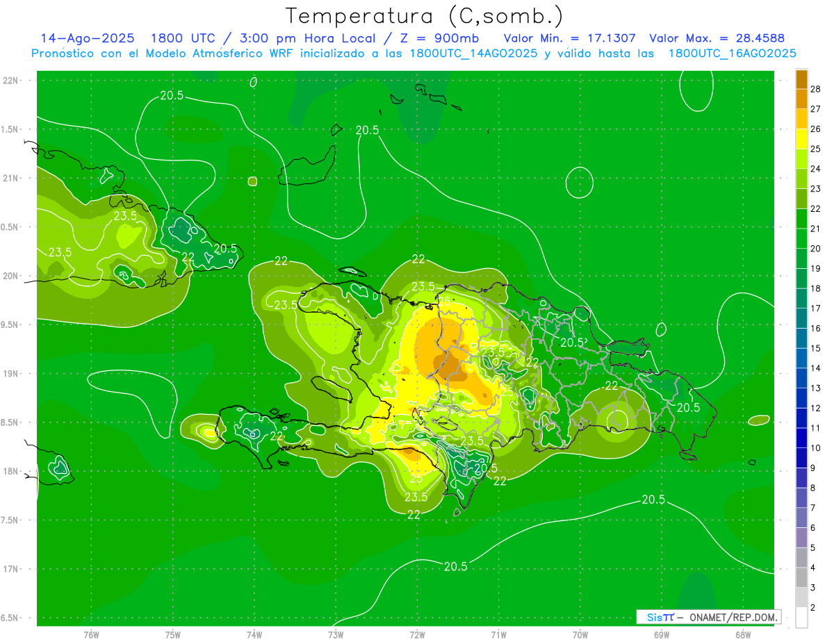This screenshot has width=834, height=644.
Task: Pick the yellow legend swatch between 25 and 26
Action: [x=801, y=139]
